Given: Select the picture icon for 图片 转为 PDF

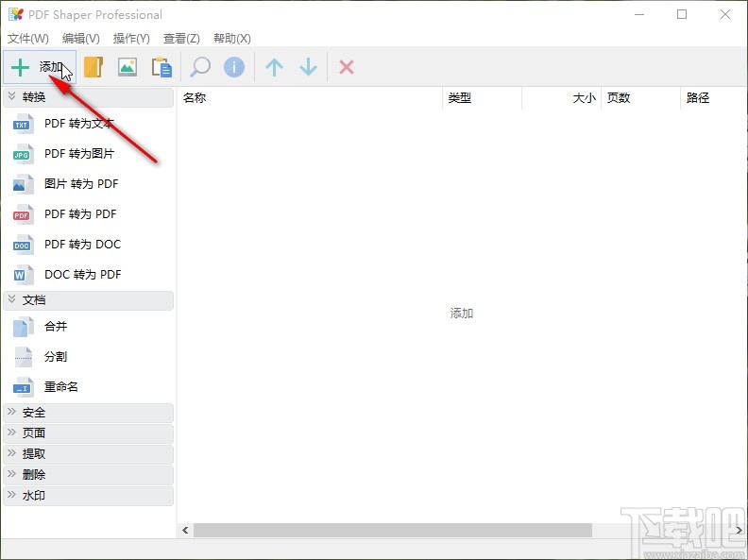Looking at the screenshot, I should click(23, 184).
